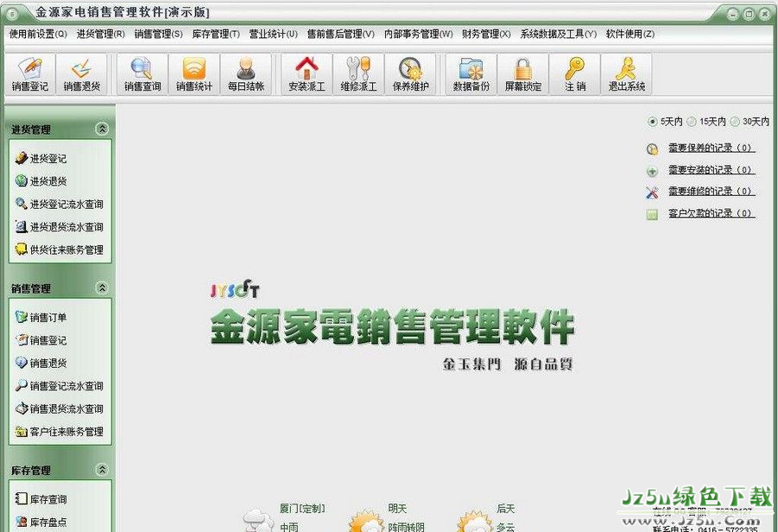Open the 售前售后管理(V) menu
This screenshot has height=532, width=778.
coord(341,34)
